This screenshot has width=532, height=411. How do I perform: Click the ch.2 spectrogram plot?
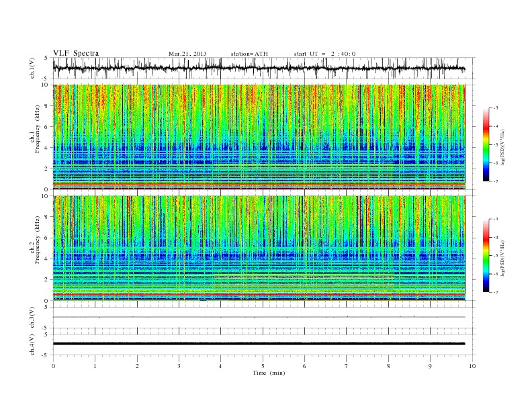(259, 248)
